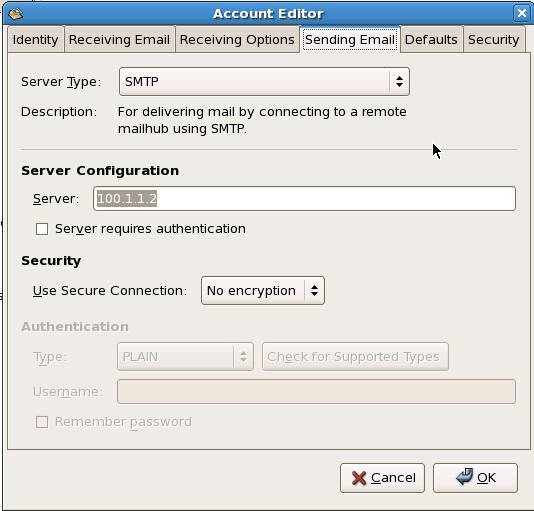Switch to the Security tab
Viewport: 534px width, 511px height.
493,40
